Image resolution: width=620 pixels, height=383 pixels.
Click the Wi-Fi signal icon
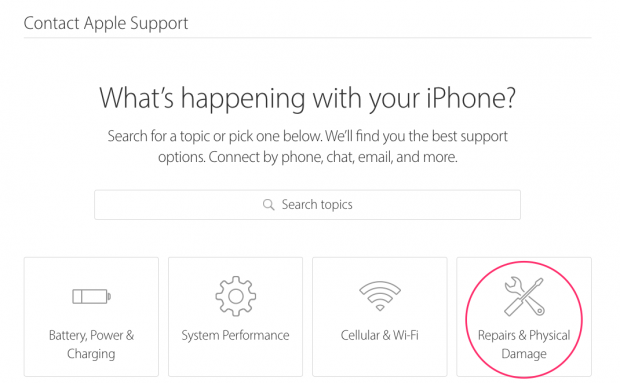coord(380,296)
